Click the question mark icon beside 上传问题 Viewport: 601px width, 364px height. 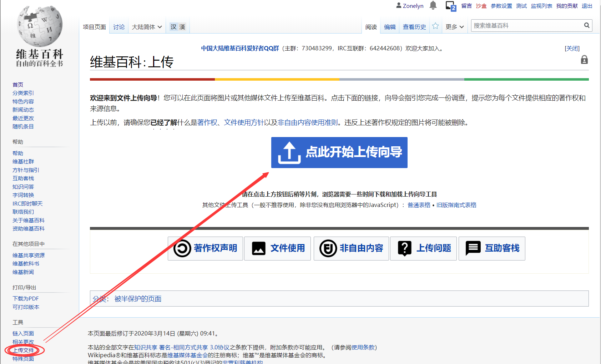coord(405,248)
